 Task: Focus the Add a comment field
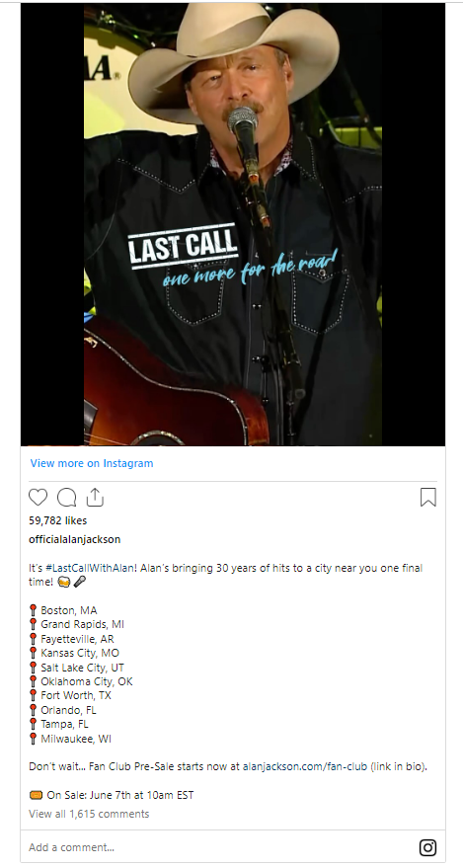pos(221,847)
